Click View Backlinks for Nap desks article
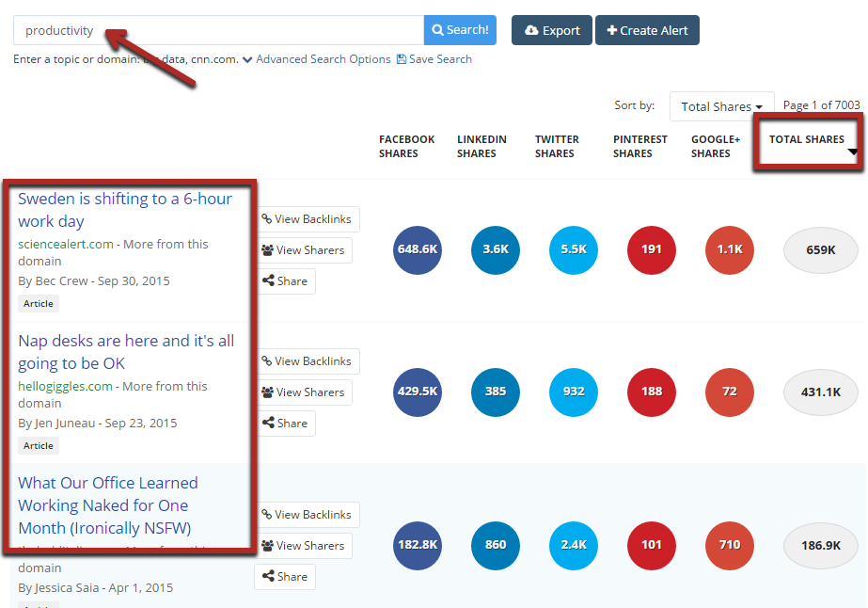The width and height of the screenshot is (868, 608). [308, 361]
